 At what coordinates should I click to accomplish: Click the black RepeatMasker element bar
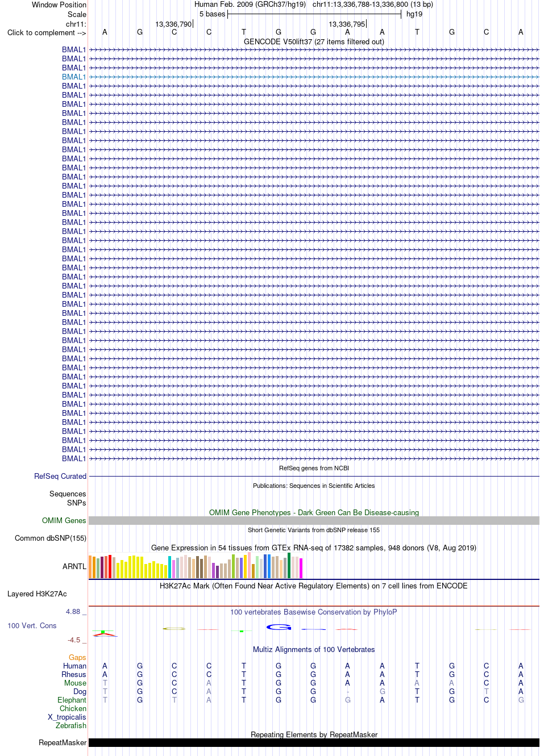pyautogui.click(x=314, y=742)
